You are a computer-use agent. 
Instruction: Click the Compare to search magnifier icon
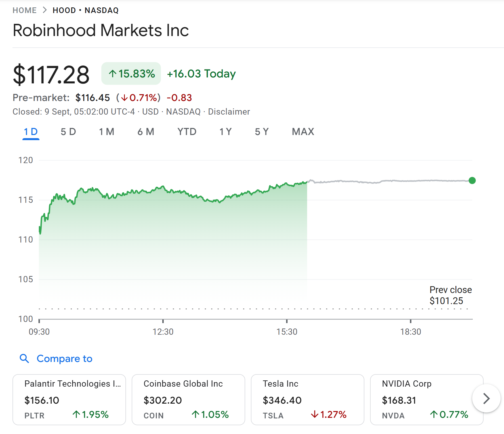point(24,359)
